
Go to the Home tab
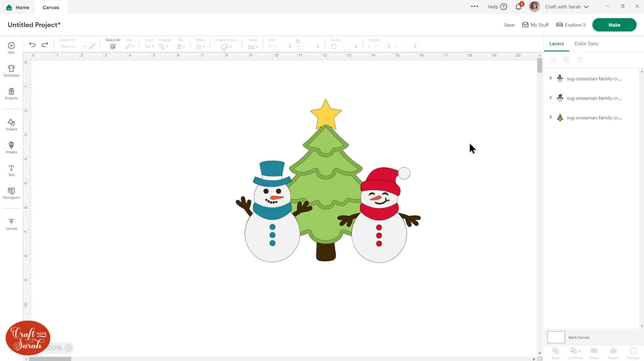coord(18,7)
